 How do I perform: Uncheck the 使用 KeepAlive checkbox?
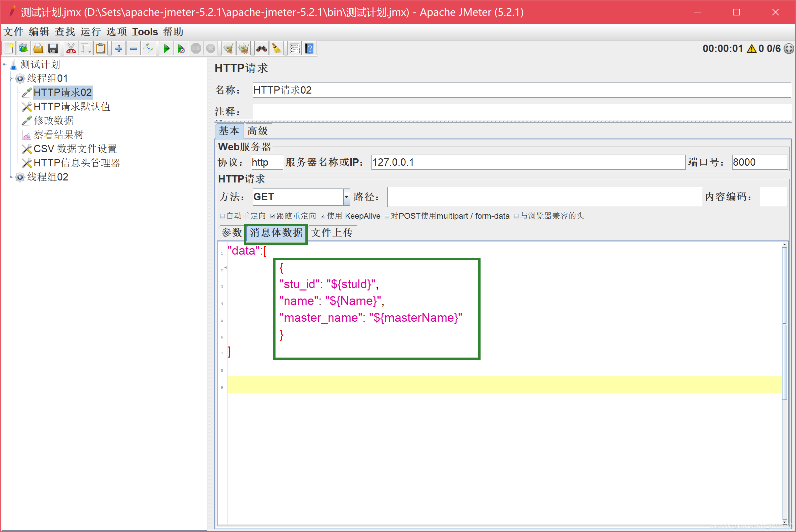[323, 216]
